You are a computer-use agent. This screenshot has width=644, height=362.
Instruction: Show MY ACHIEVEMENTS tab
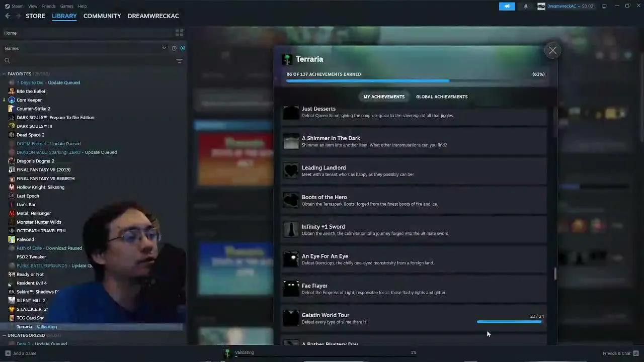[384, 97]
